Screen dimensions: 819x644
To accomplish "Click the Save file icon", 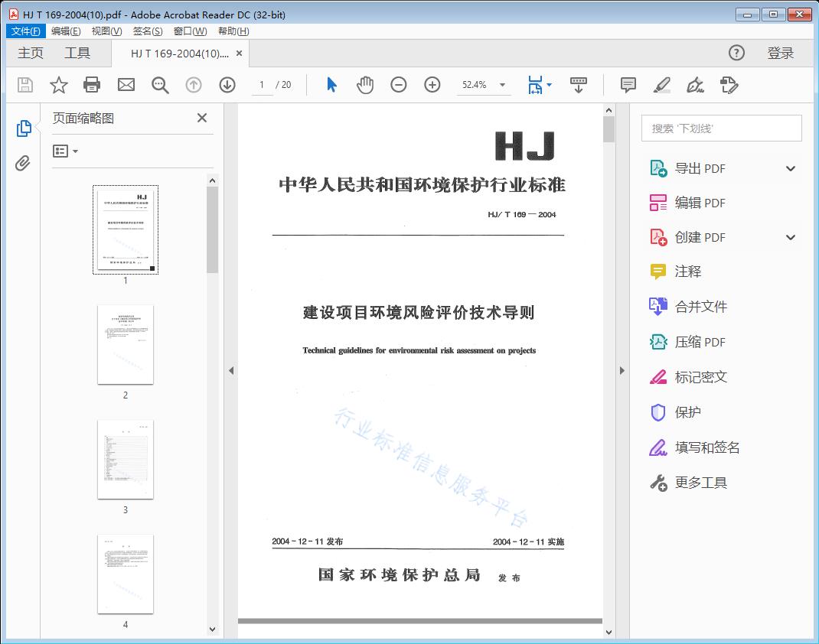I will point(24,85).
